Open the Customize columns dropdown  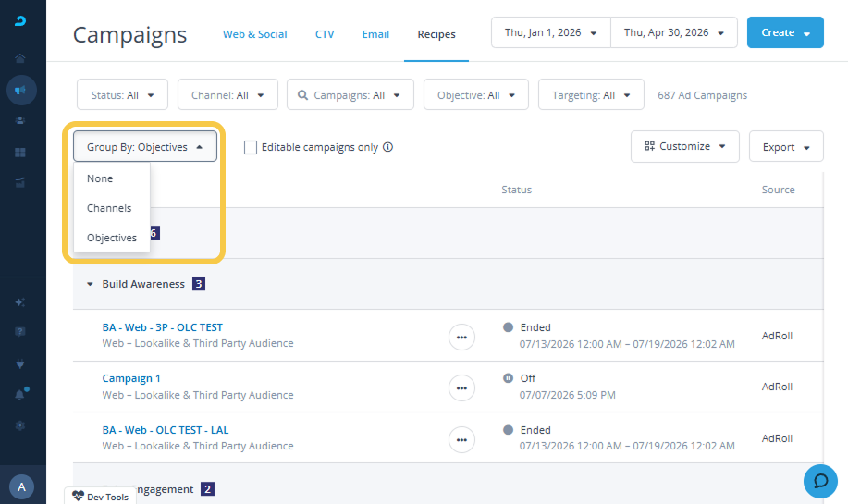coord(684,146)
